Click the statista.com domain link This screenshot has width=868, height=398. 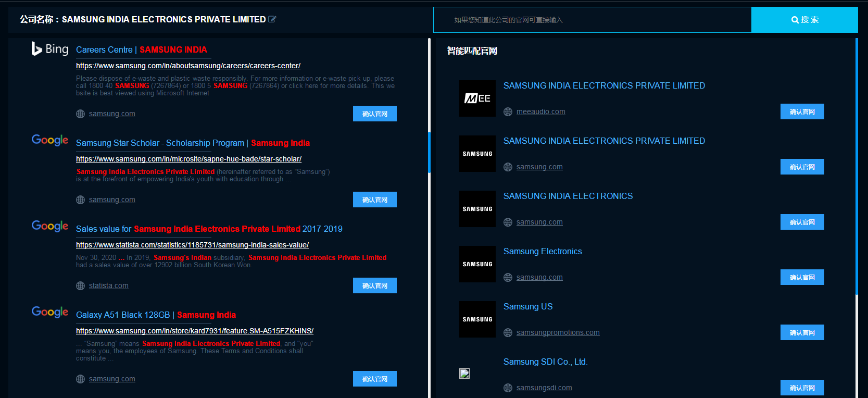pyautogui.click(x=109, y=285)
